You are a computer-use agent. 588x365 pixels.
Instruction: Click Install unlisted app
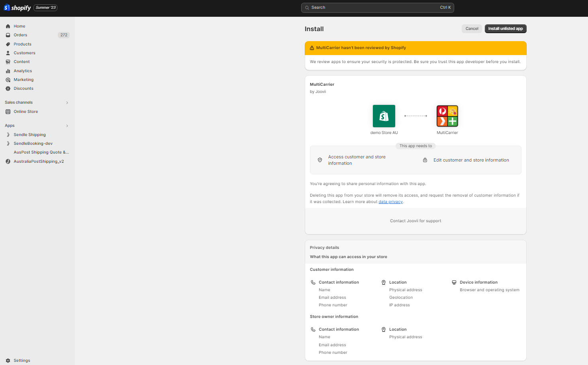point(506,28)
